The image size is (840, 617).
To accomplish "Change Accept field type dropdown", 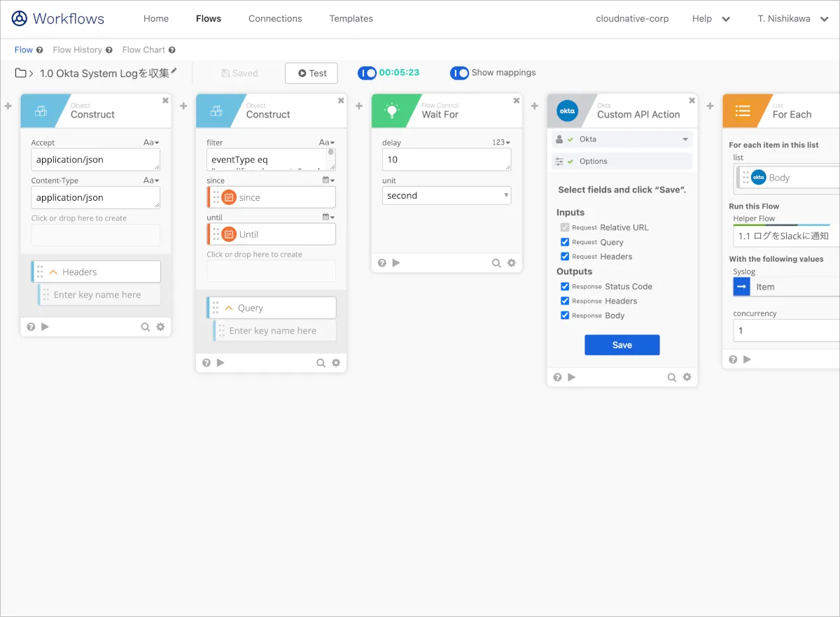I will coord(151,143).
